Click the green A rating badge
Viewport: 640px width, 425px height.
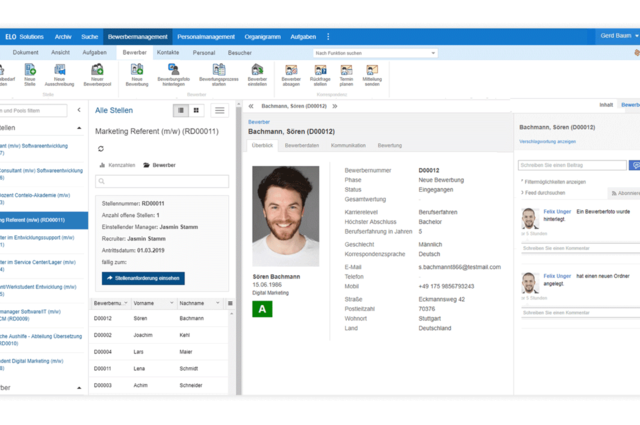[x=262, y=309]
